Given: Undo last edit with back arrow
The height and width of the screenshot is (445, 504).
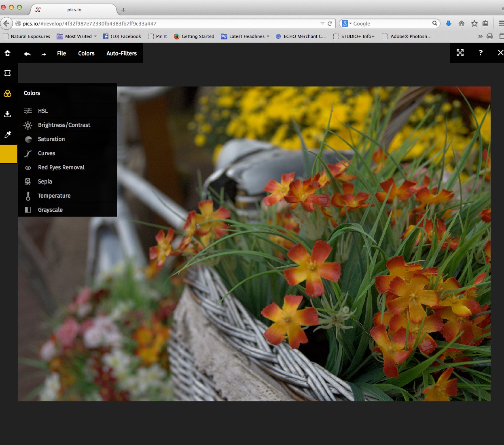Looking at the screenshot, I should [x=28, y=54].
